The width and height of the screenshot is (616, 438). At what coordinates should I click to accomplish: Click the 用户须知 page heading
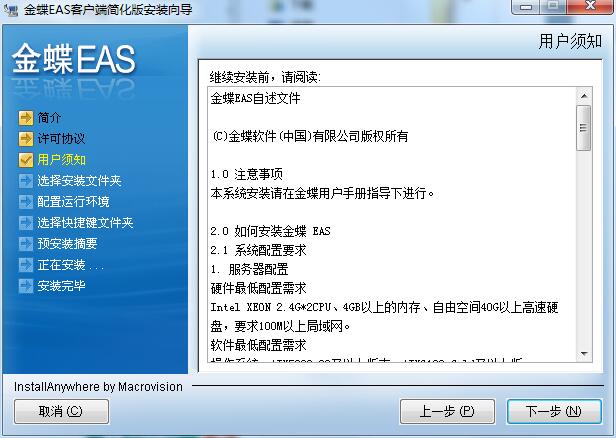tap(570, 41)
